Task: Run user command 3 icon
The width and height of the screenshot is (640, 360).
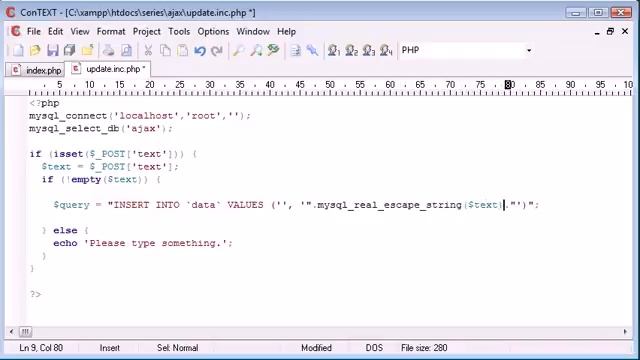Action: coord(369,51)
